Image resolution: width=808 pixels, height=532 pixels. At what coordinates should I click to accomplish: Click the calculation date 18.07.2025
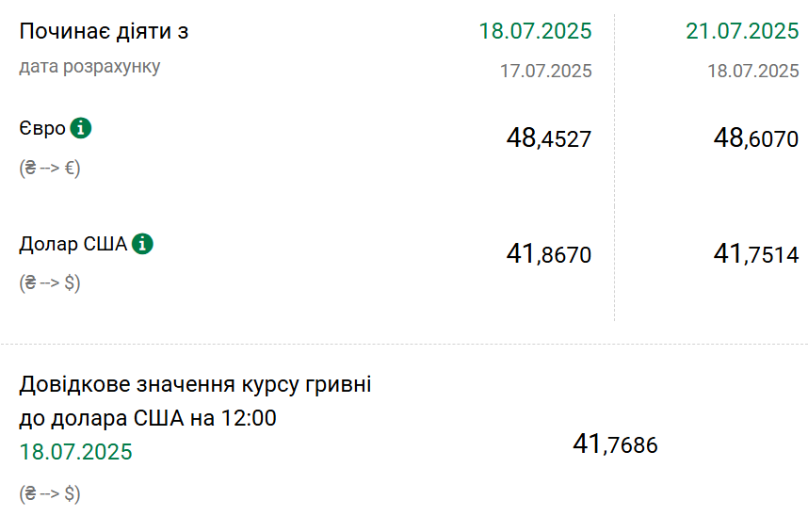click(x=752, y=71)
